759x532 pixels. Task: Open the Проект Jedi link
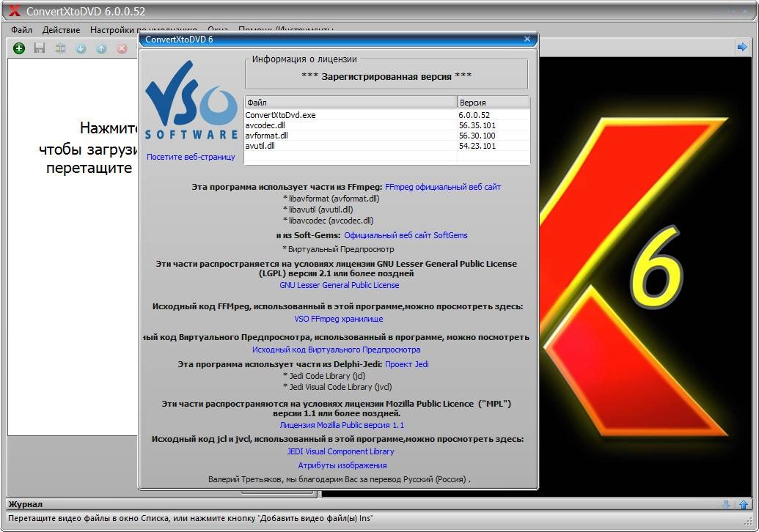[406, 364]
